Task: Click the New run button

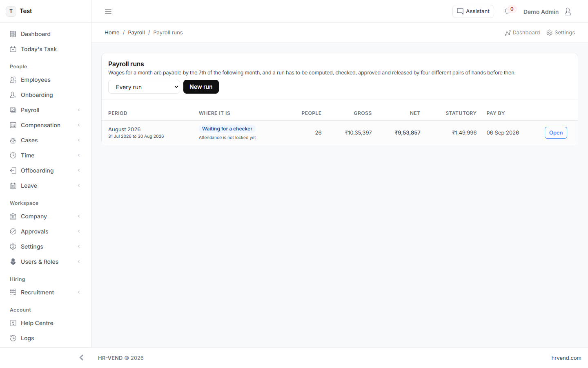Action: click(x=201, y=87)
